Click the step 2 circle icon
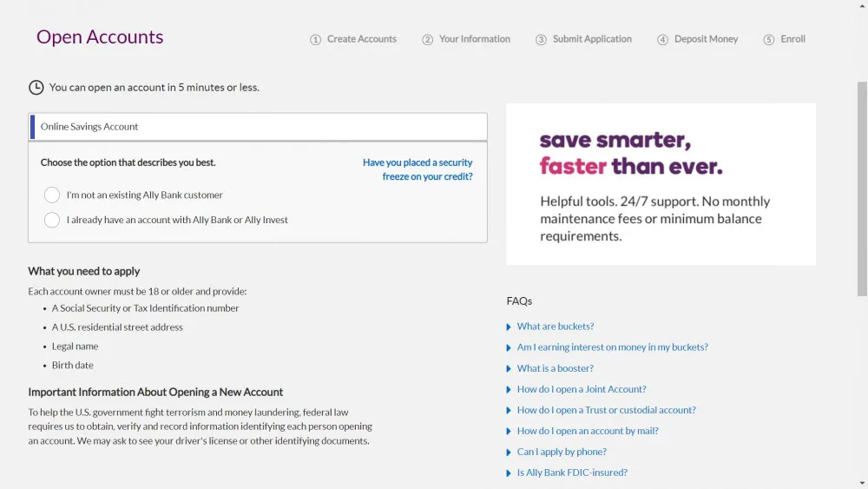This screenshot has height=489, width=868. (427, 40)
